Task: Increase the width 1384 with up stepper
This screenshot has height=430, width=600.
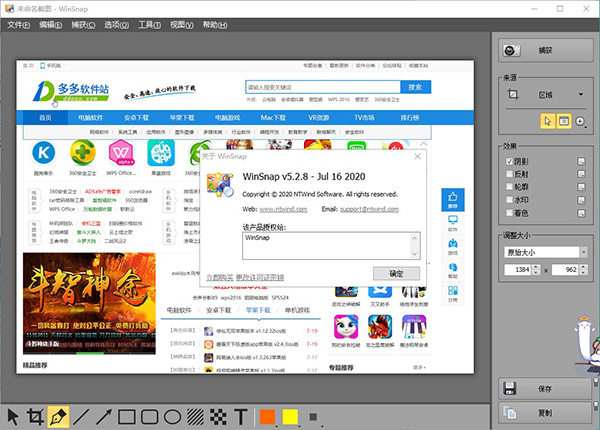Action: [536, 267]
